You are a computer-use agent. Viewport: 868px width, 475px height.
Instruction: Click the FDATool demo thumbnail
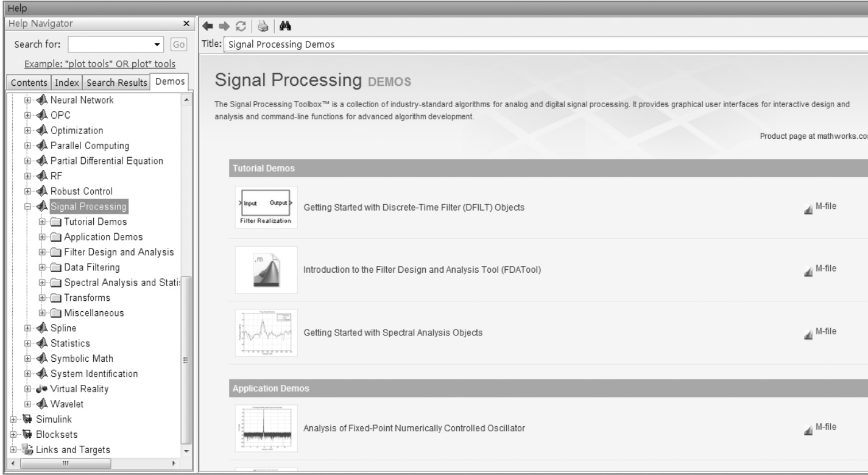coord(266,270)
